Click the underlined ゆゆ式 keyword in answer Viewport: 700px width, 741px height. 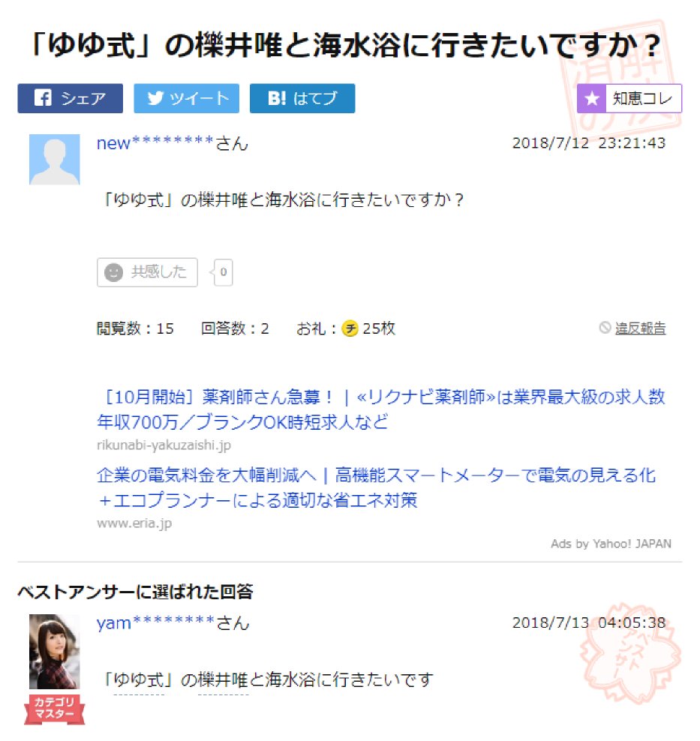tap(139, 680)
